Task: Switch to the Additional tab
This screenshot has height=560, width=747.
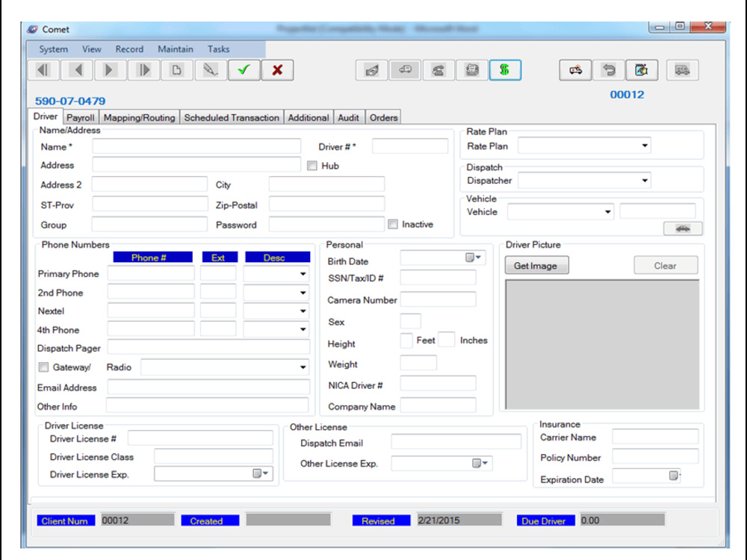Action: coord(309,118)
